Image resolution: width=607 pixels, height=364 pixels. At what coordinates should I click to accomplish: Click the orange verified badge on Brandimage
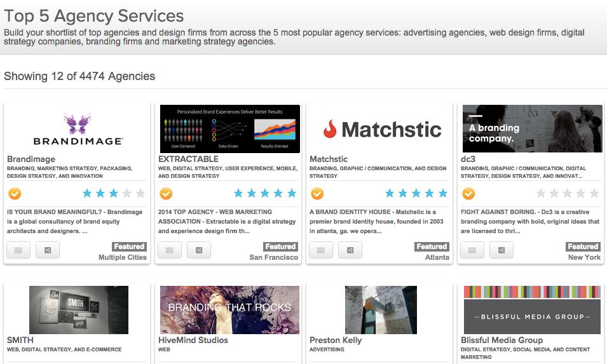[x=15, y=193]
